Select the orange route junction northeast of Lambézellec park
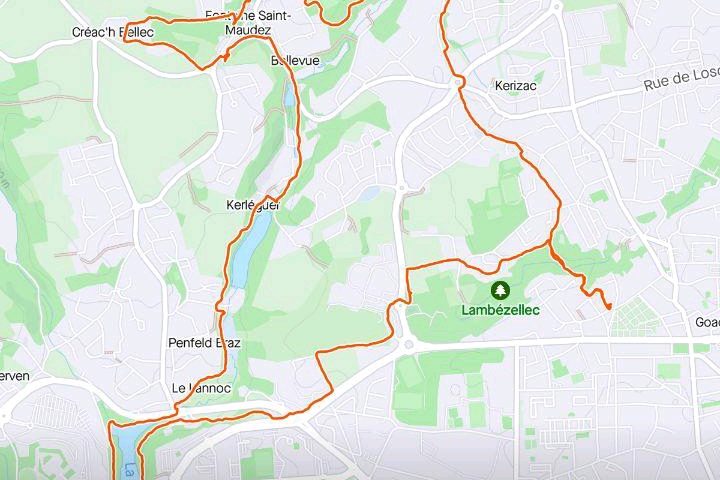The height and width of the screenshot is (480, 720). click(x=550, y=242)
